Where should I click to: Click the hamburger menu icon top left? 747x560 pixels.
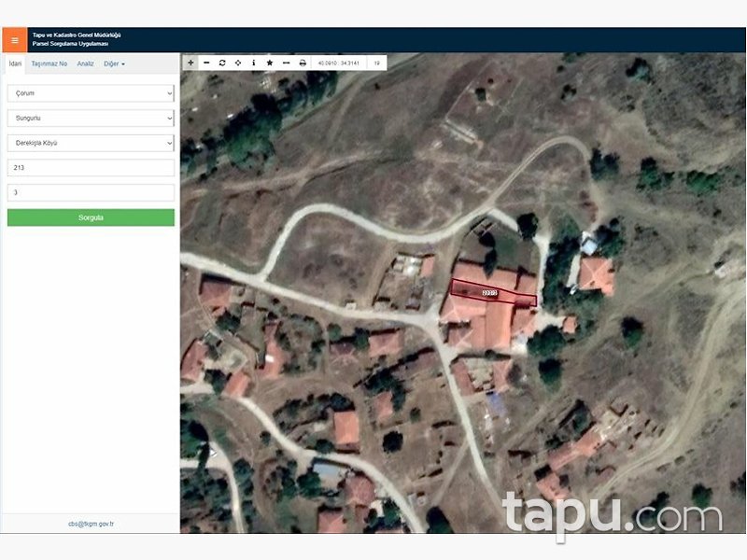click(14, 38)
